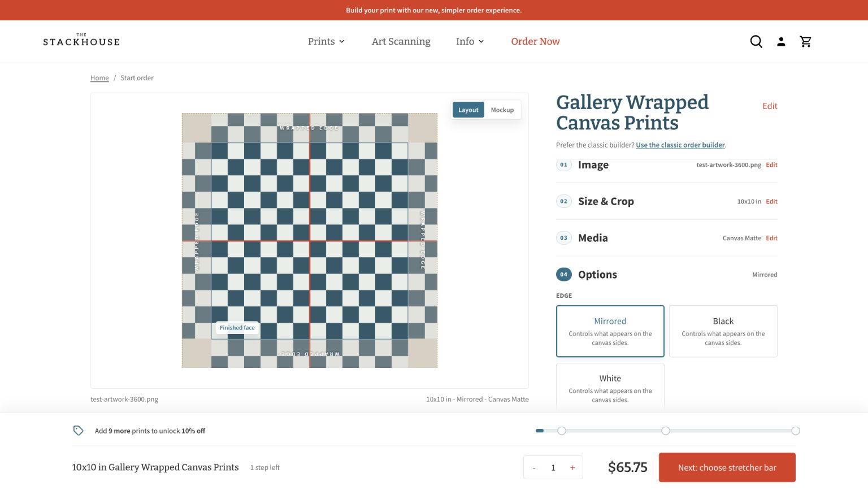This screenshot has width=868, height=490.
Task: Switch preview to Mockup view
Action: tap(502, 110)
